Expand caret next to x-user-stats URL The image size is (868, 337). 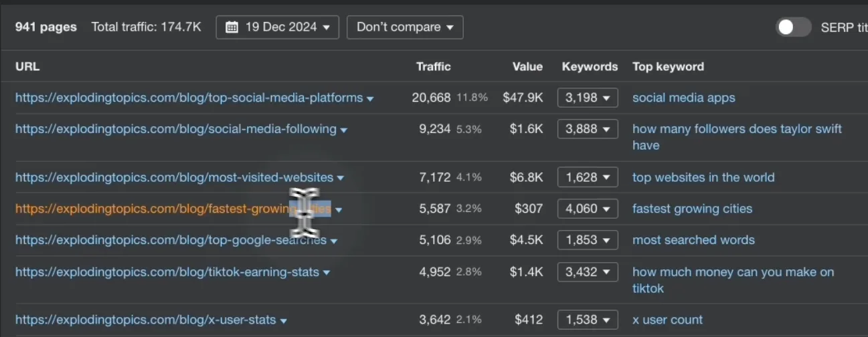pos(283,321)
